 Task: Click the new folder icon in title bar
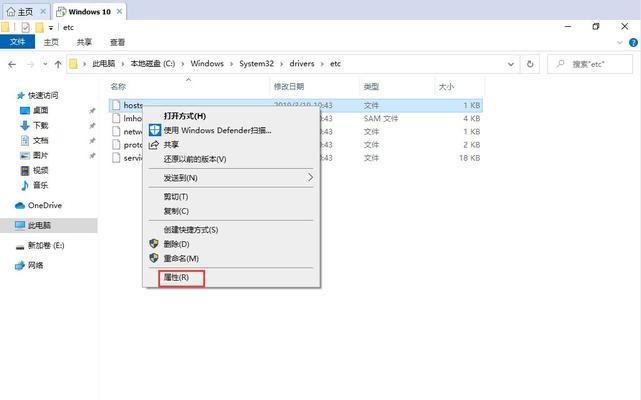tap(39, 27)
